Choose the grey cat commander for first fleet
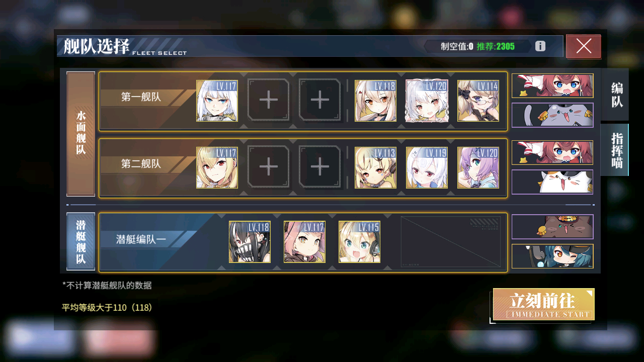This screenshot has height=362, width=644. tap(552, 115)
